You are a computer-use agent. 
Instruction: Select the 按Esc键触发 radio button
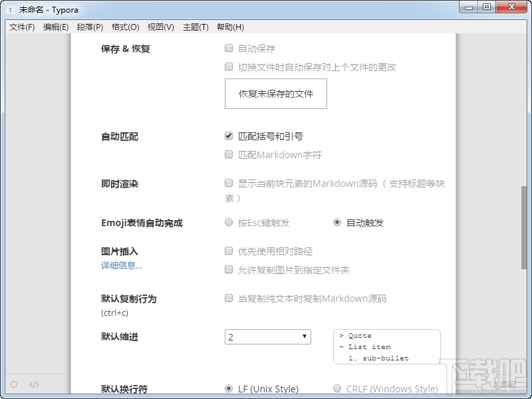click(229, 223)
